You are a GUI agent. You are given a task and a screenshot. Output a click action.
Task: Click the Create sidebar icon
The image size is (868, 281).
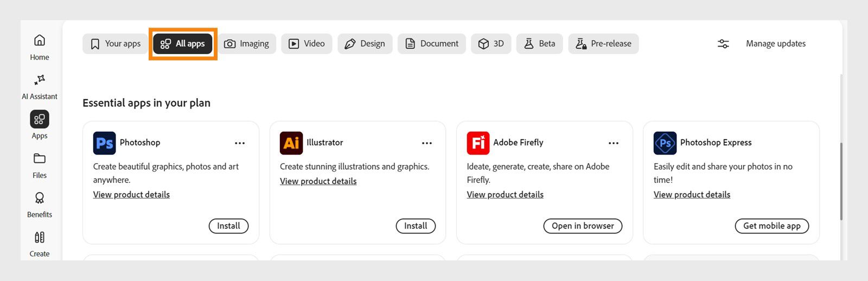click(x=40, y=237)
